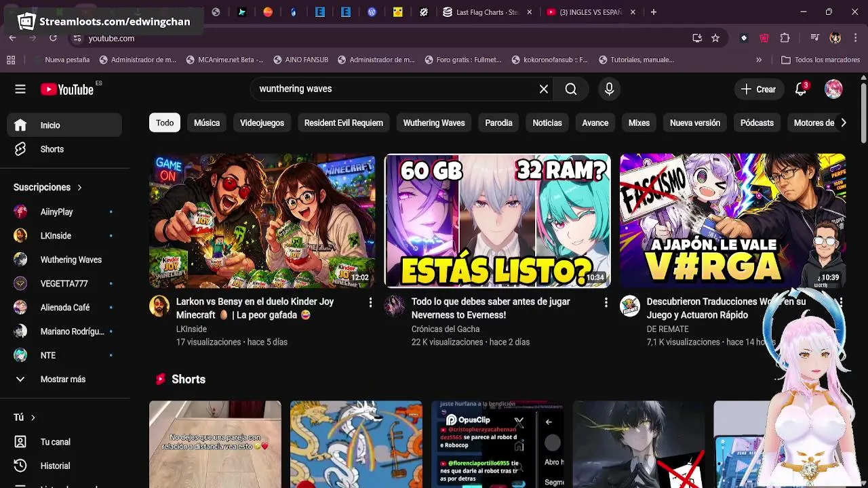The width and height of the screenshot is (868, 488).
Task: Switch to INGLES VS ESPAÑ tab
Action: [590, 12]
